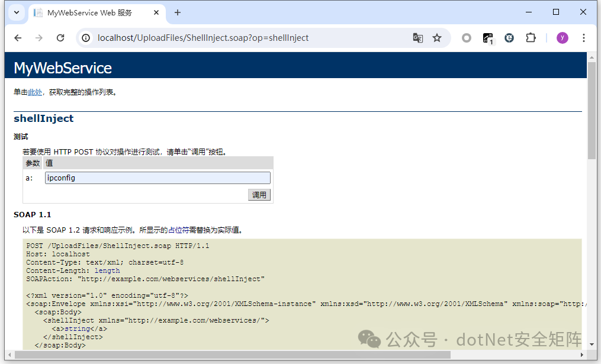Screen dimensions: 601x364
Task: Click the horizontal scrollbar right arrow
Action: pos(582,355)
